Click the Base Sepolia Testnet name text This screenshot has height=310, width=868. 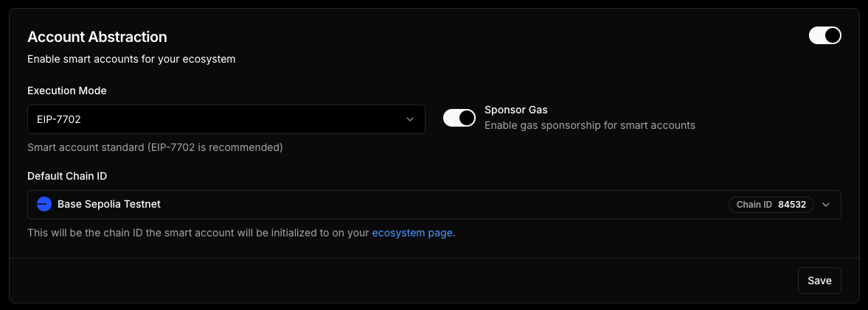point(109,205)
